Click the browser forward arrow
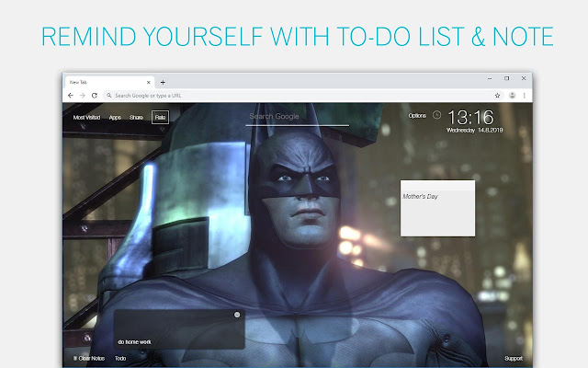Image resolution: width=588 pixels, height=368 pixels. point(83,96)
